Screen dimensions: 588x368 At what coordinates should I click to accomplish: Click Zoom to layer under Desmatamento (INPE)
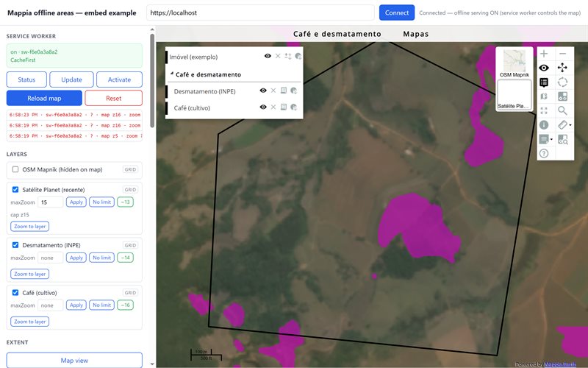29,274
